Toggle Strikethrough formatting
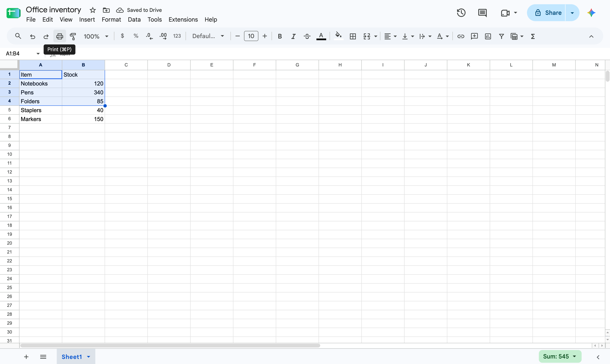Screen dimensions: 610x364 (307, 36)
